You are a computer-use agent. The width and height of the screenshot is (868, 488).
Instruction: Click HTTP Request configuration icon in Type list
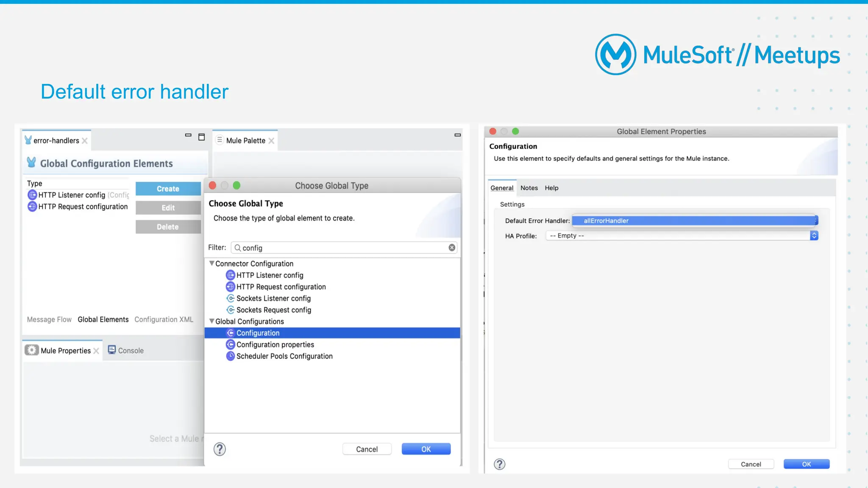coord(32,206)
